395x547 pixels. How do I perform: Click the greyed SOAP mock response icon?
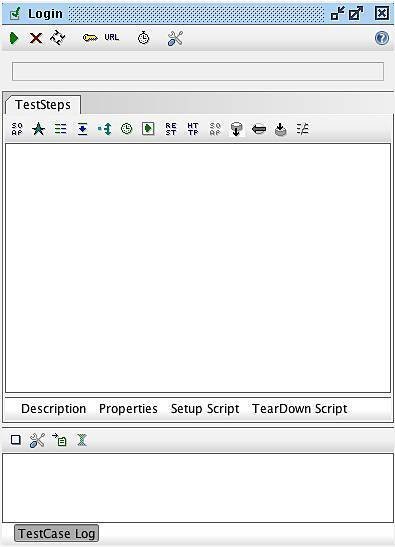tap(215, 129)
